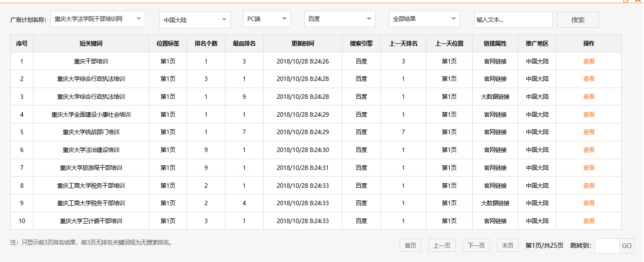Open the 广告计划名称 campaign dropdown
The image size is (644, 262).
click(x=98, y=19)
